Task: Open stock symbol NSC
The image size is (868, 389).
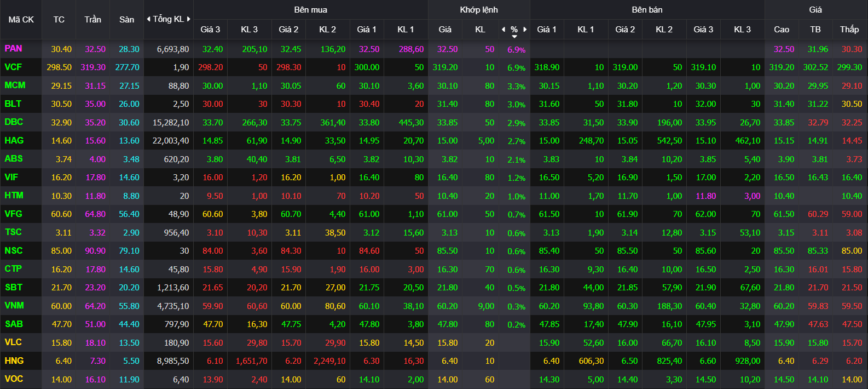Action: pos(14,250)
